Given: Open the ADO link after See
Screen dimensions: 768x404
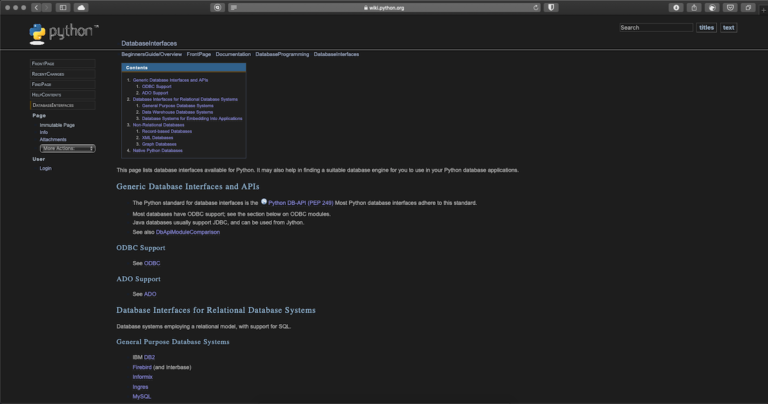Looking at the screenshot, I should [x=150, y=294].
